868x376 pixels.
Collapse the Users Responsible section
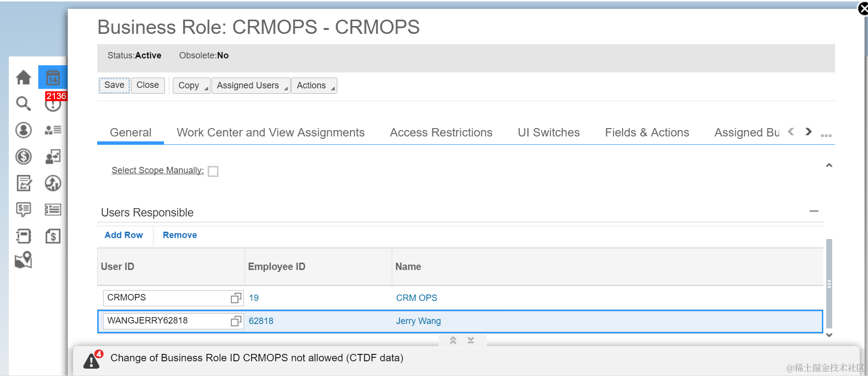coord(814,211)
